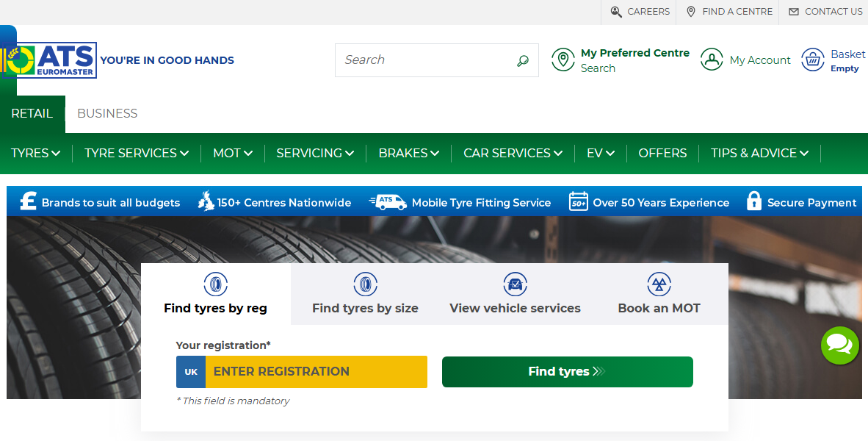Click the ATS Euromaster logo

(x=50, y=60)
